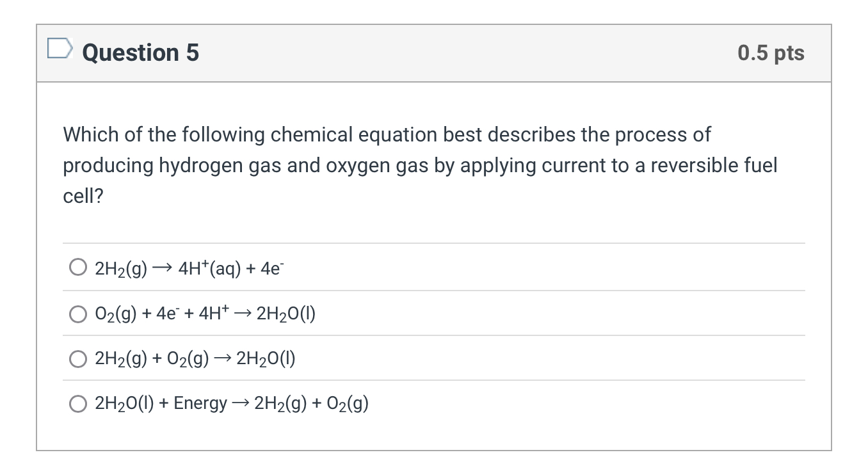
Task: Click the third option's equation text
Action: 195,358
